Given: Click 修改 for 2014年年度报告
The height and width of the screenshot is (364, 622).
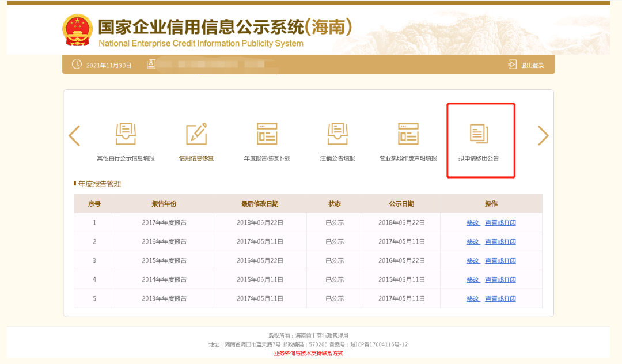Looking at the screenshot, I should (472, 279).
